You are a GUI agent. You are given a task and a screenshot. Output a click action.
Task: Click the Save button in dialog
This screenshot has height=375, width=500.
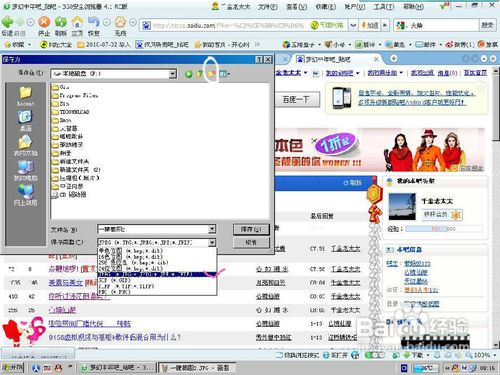pyautogui.click(x=251, y=229)
